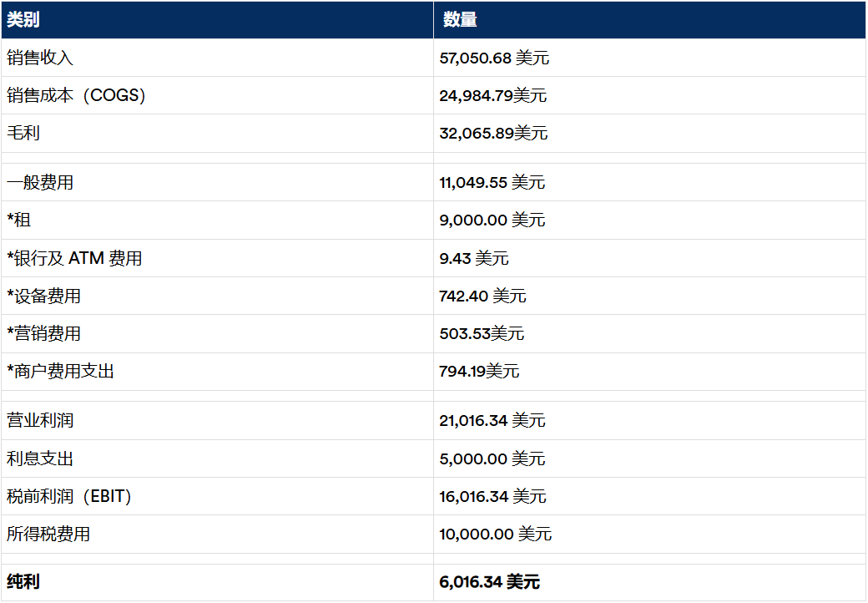Click the 57,050.68 美元 amount cell
Image resolution: width=868 pixels, height=603 pixels.
point(494,58)
